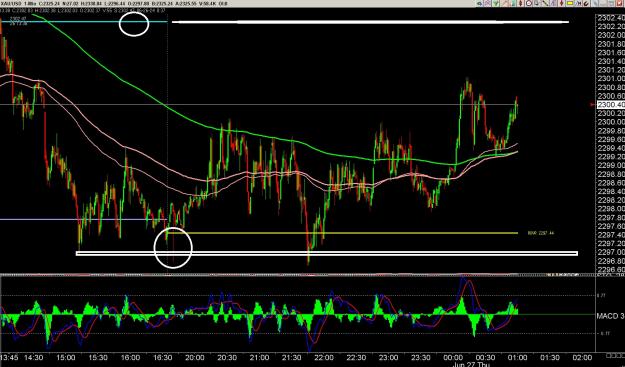Click the MACD indicator label on right
This screenshot has width=625, height=367.
pos(610,316)
